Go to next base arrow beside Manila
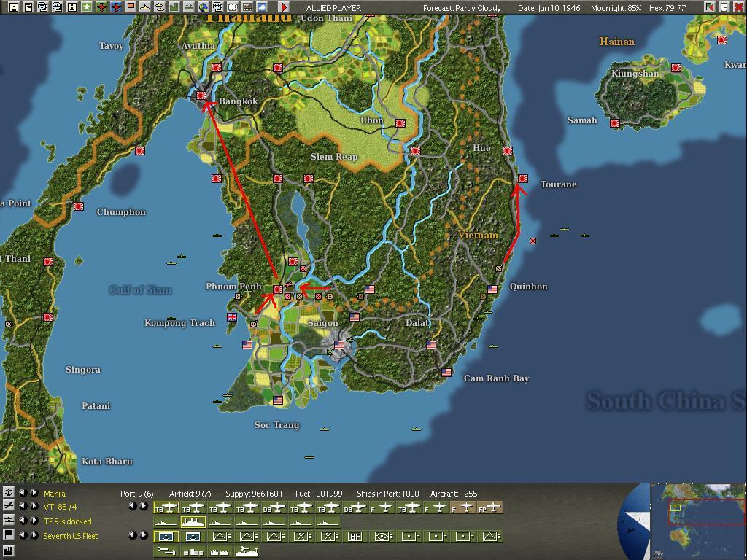The image size is (747, 560). 34,494
